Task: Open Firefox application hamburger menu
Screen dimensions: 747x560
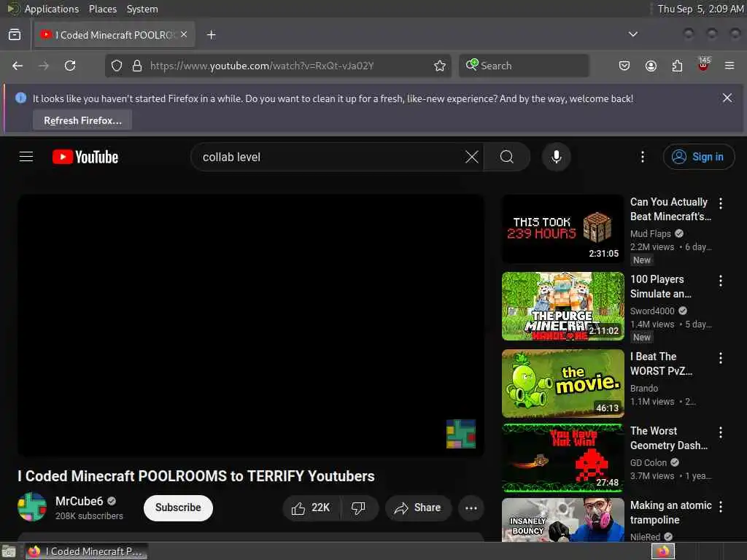Action: point(729,66)
